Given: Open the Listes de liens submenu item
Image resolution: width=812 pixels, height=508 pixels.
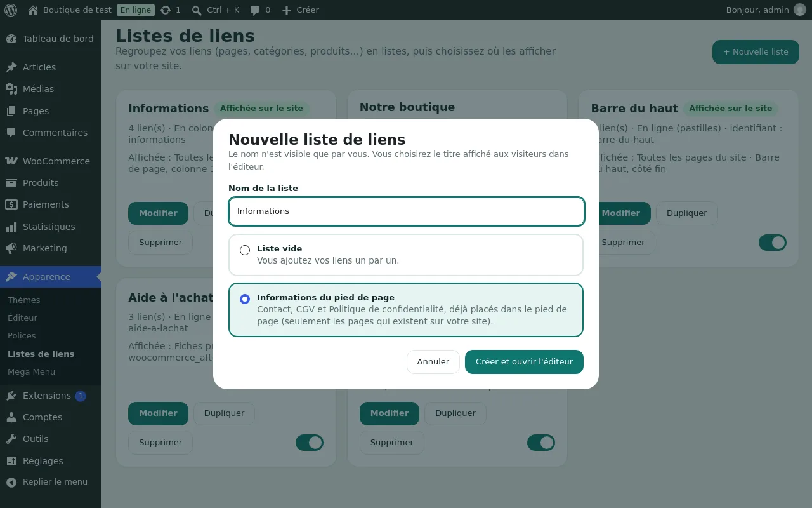Looking at the screenshot, I should [x=41, y=354].
